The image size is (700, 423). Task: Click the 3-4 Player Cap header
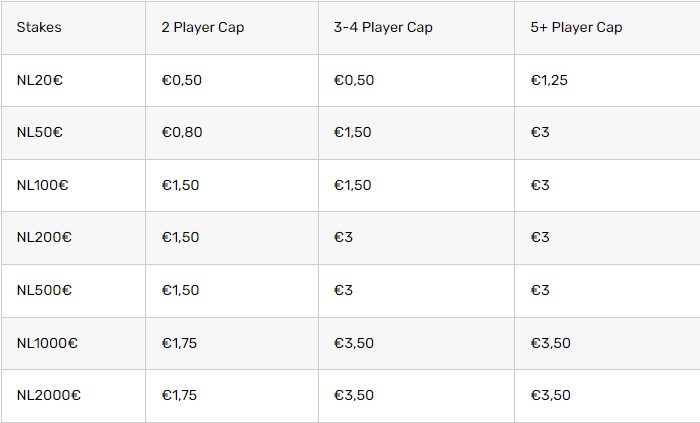coord(383,27)
